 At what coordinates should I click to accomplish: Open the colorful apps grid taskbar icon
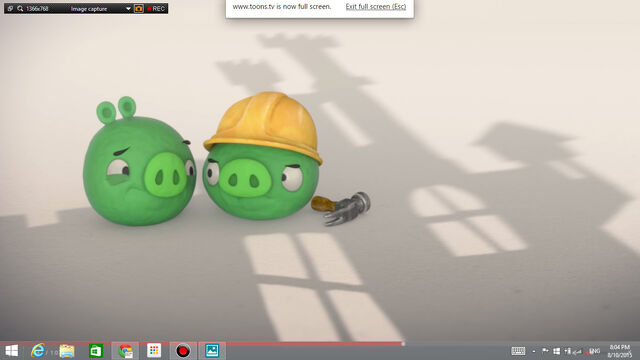pos(154,351)
